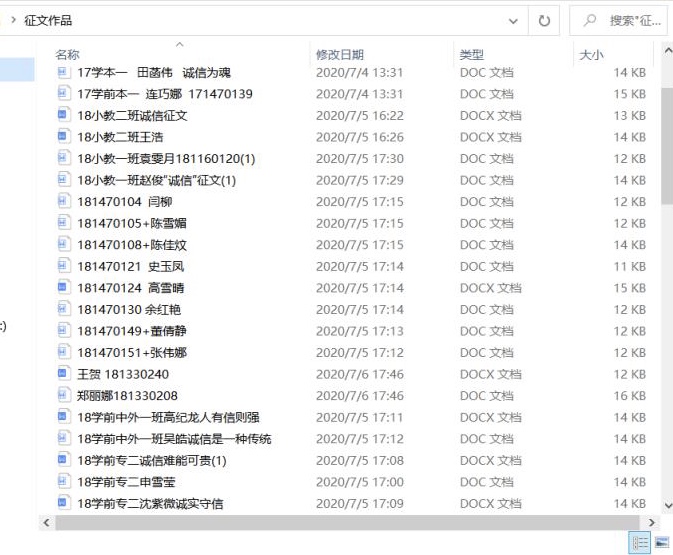Click the document icon of 17学本一 田蕊伟 诚信为魂
Viewport: 673px width, 555px height.
64,72
